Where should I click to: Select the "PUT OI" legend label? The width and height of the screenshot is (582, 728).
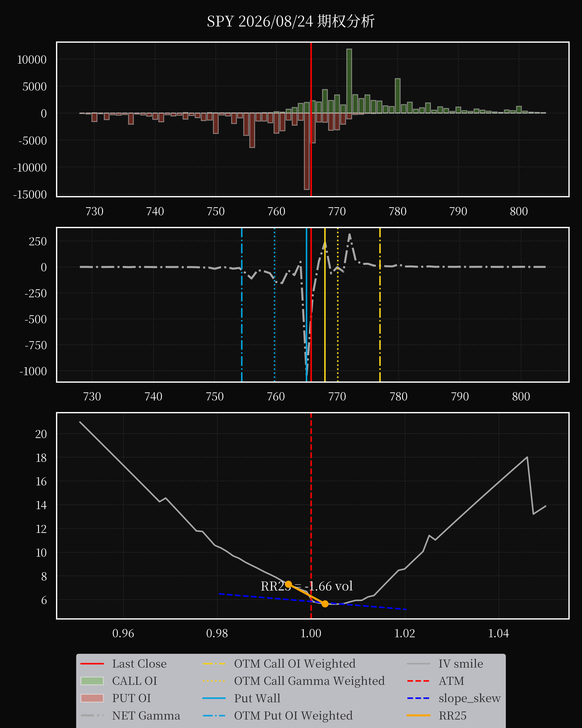132,698
